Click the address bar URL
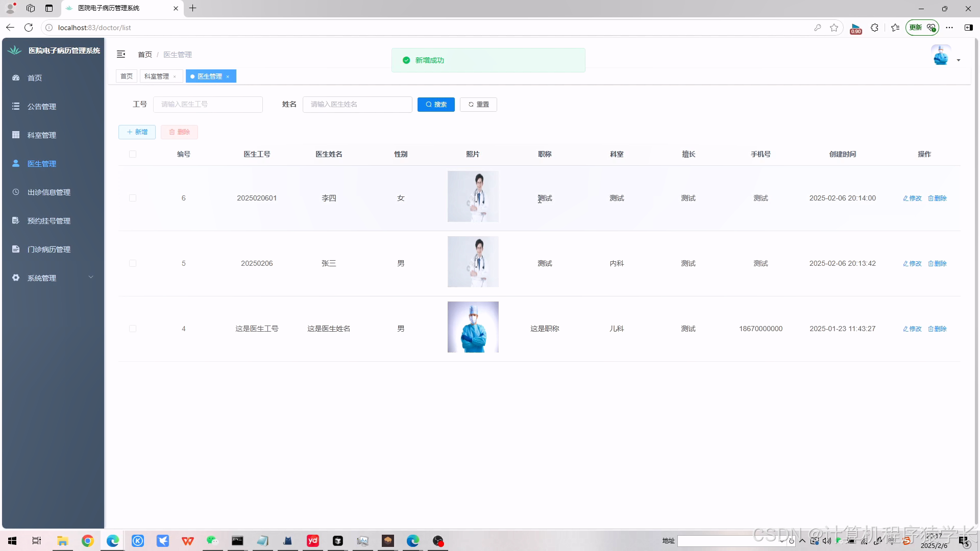The height and width of the screenshot is (551, 980). click(94, 28)
